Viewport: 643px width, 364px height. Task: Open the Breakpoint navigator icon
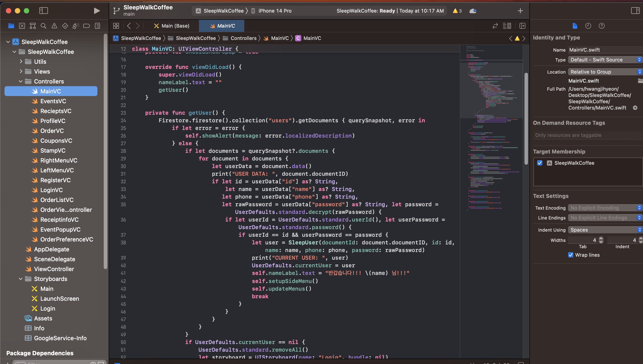point(86,26)
